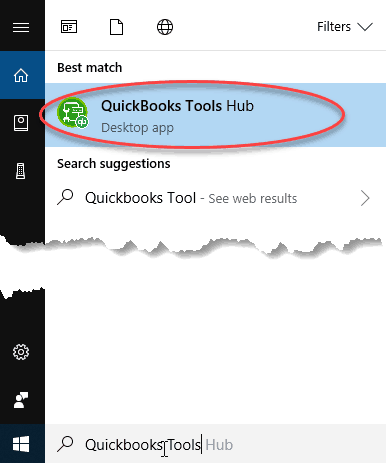Expand the Filters dropdown
Image resolution: width=386 pixels, height=463 pixels.
pyautogui.click(x=345, y=27)
